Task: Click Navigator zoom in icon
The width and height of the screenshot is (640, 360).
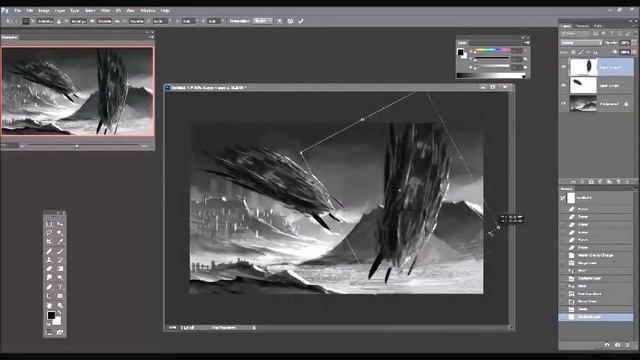Action: tap(145, 145)
